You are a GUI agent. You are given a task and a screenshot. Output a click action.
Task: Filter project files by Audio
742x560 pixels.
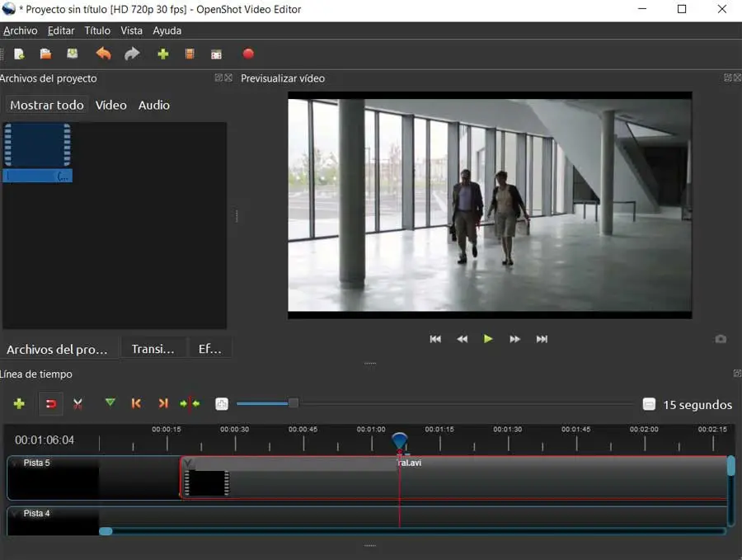click(153, 105)
